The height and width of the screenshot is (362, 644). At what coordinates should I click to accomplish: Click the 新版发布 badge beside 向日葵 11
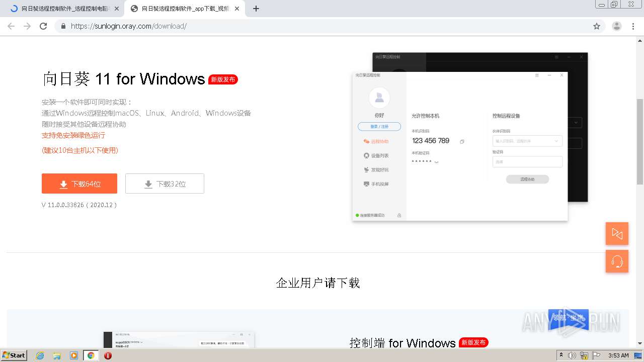(x=223, y=79)
